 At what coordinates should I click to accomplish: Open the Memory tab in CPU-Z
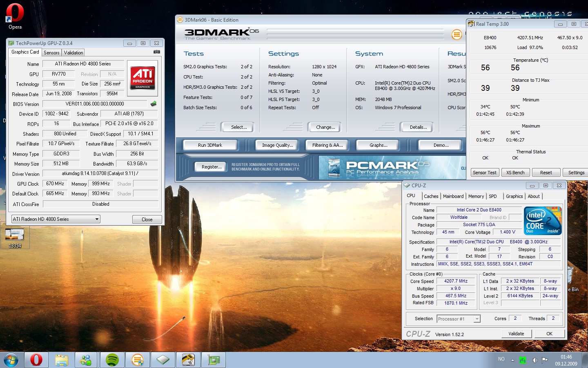tap(476, 196)
